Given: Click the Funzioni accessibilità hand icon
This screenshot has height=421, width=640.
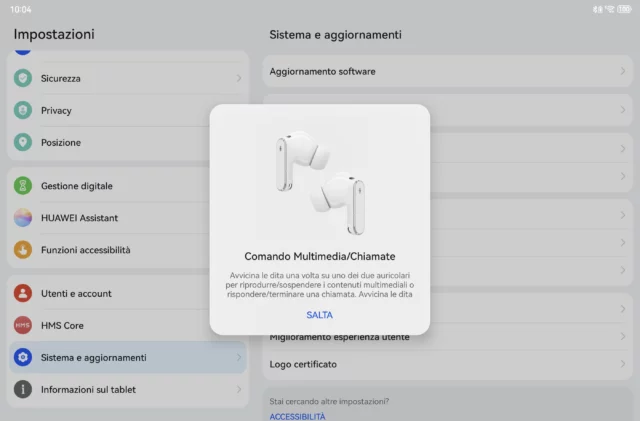Looking at the screenshot, I should click(x=23, y=250).
